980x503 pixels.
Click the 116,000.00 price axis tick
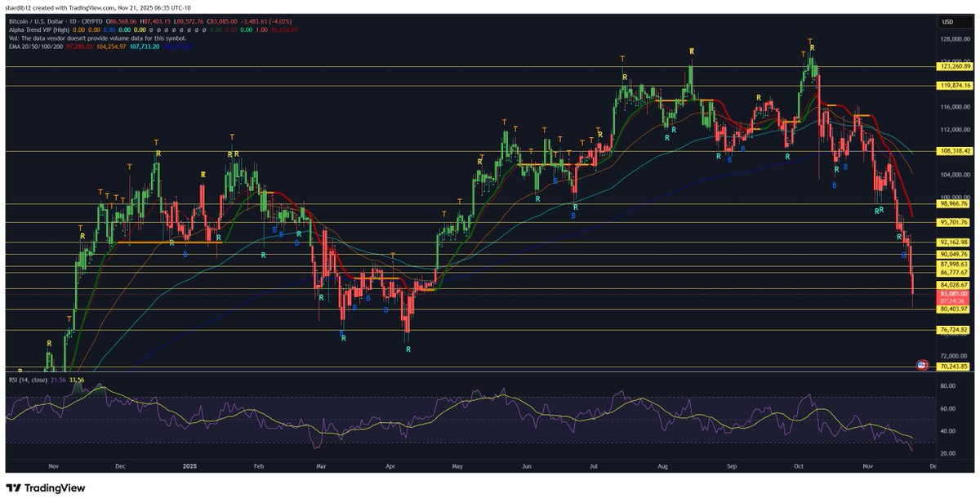click(954, 107)
